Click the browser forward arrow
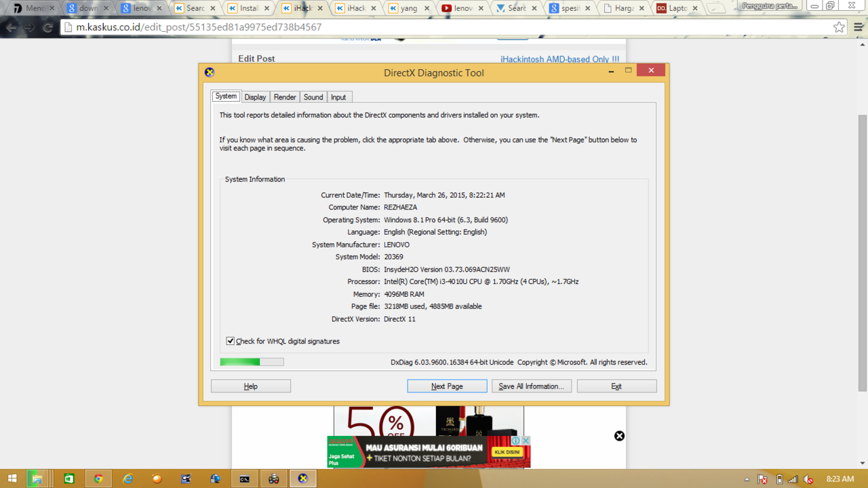This screenshot has height=488, width=868. tap(29, 28)
